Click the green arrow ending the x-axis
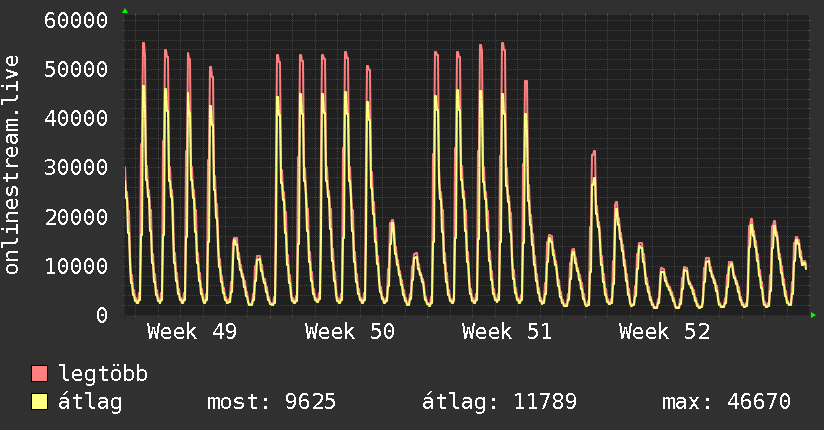The width and height of the screenshot is (824, 430). click(814, 315)
